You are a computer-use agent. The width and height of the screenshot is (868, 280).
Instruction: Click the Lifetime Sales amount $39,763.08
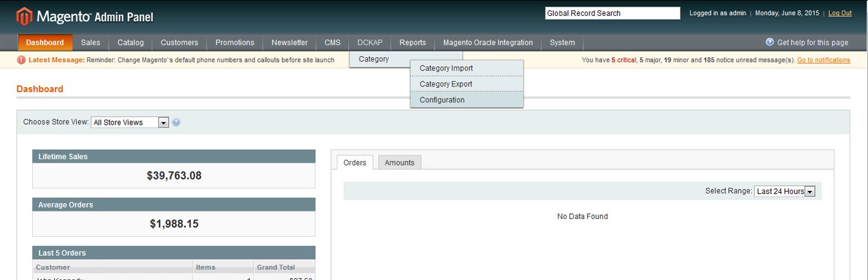tap(174, 176)
